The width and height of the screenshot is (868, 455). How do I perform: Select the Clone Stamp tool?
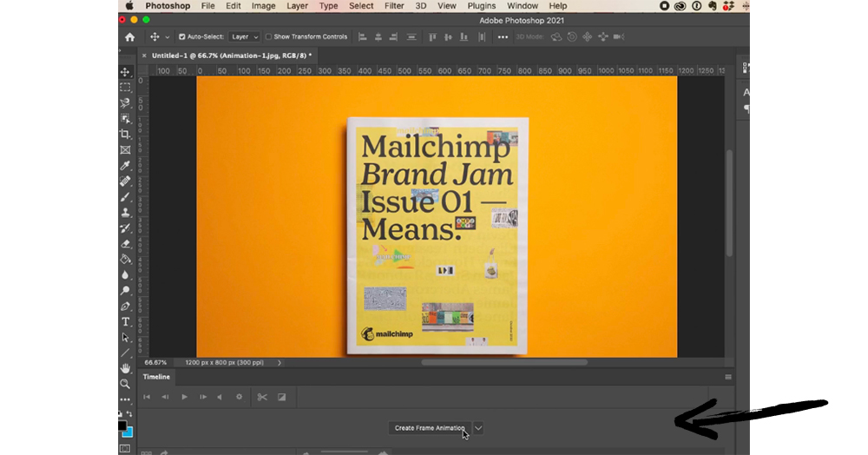[126, 212]
